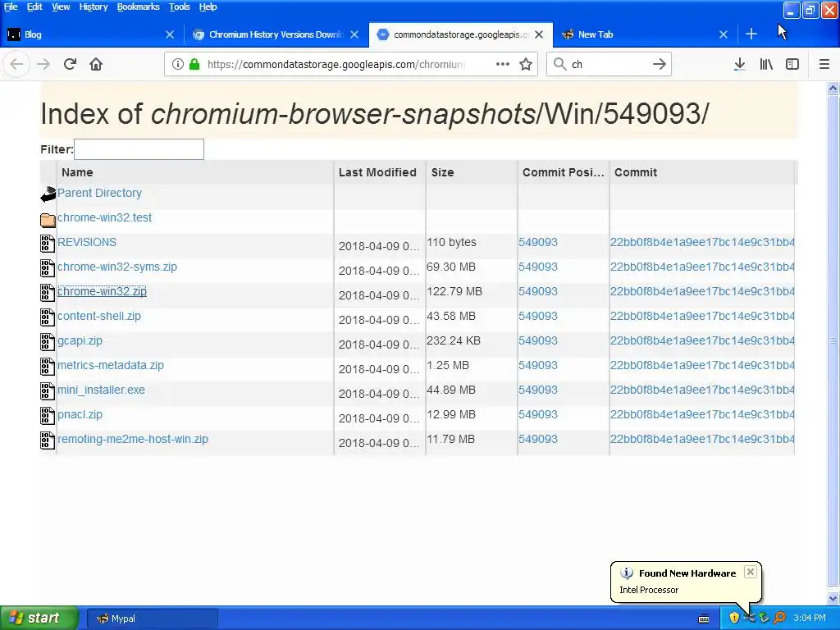Open REVISIONS file link
Image resolution: width=840 pixels, height=630 pixels.
pos(87,242)
